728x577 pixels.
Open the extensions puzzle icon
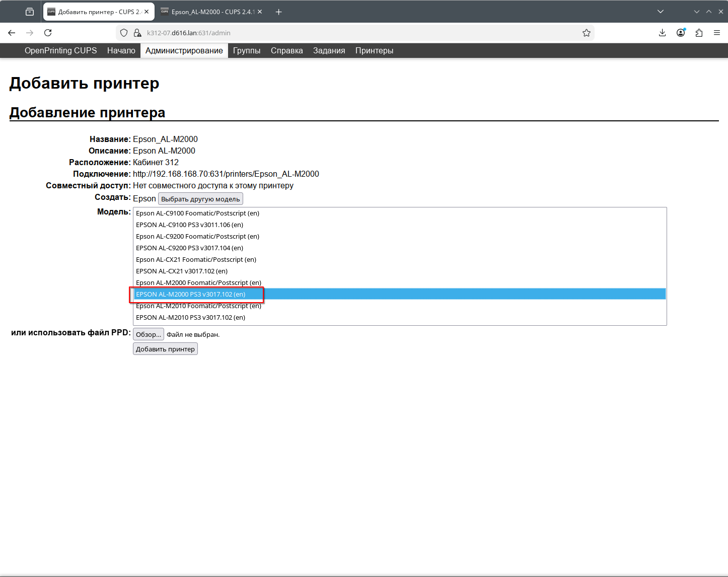(x=699, y=33)
